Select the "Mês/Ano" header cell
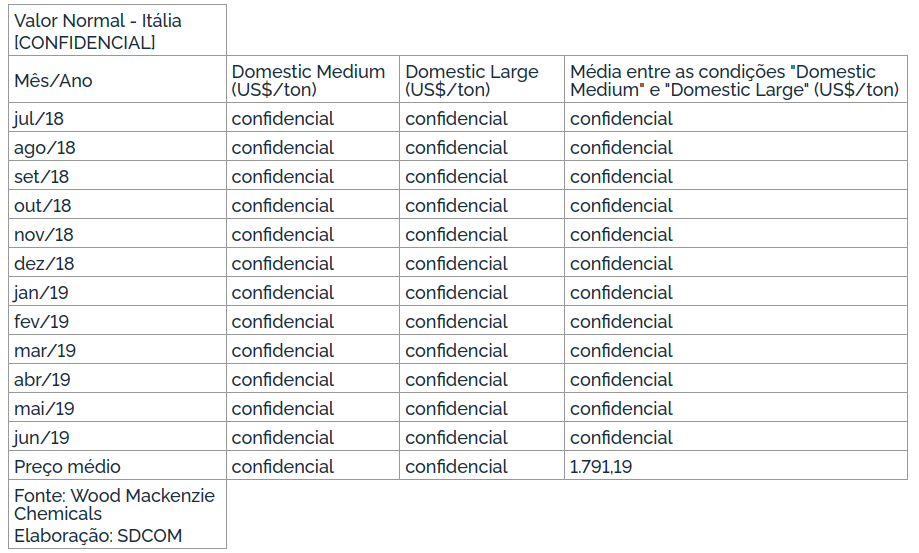 [x=53, y=81]
